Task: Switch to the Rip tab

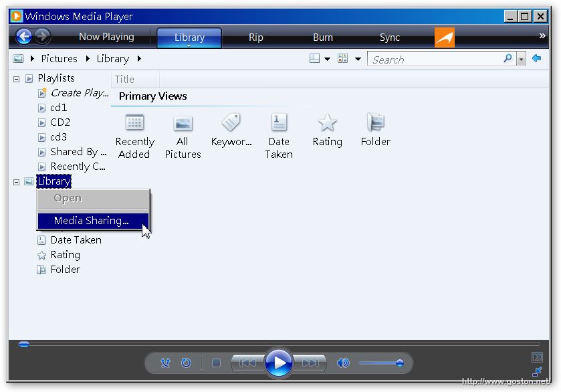Action: 256,37
